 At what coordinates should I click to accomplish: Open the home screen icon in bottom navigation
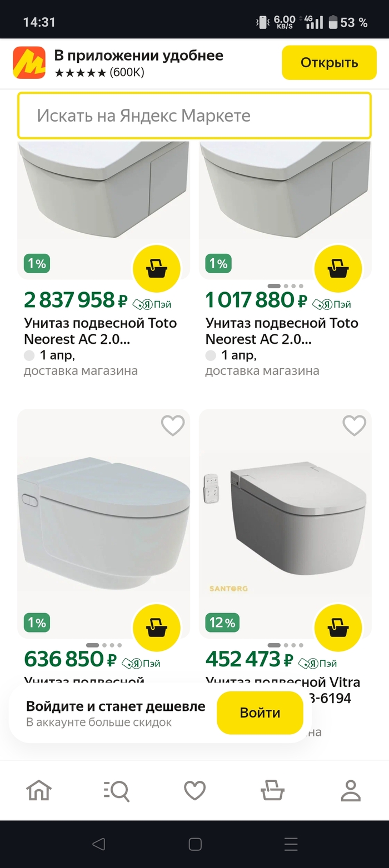coord(38,789)
